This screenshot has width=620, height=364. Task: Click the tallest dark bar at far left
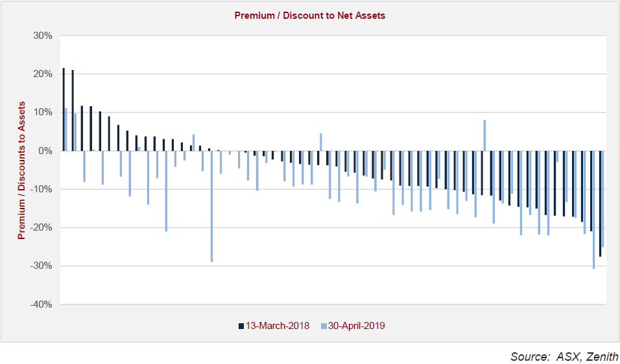coord(63,110)
